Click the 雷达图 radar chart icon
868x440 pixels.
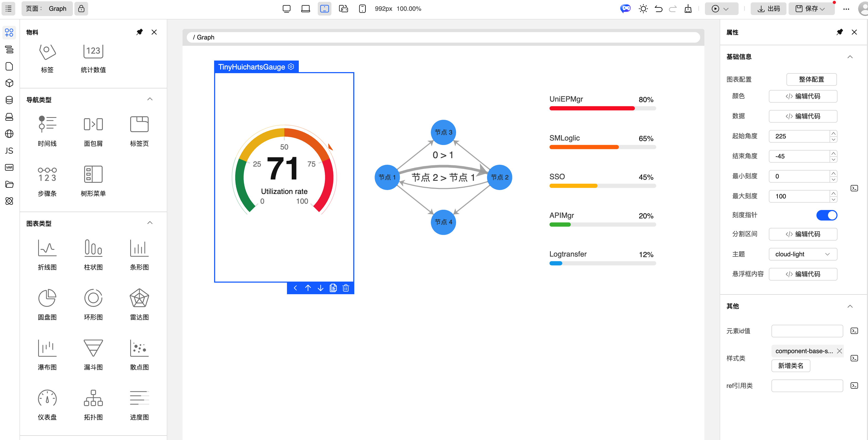(x=139, y=298)
